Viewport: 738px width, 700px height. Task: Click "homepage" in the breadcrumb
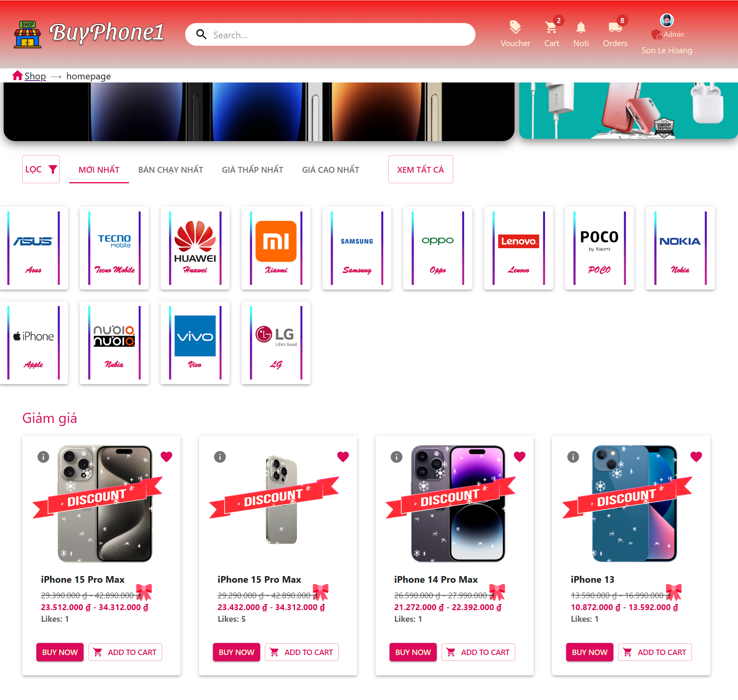tap(89, 76)
